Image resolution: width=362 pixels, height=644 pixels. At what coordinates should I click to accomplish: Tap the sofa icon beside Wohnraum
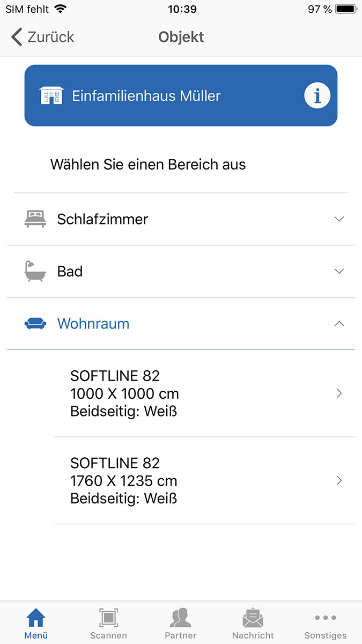35,324
